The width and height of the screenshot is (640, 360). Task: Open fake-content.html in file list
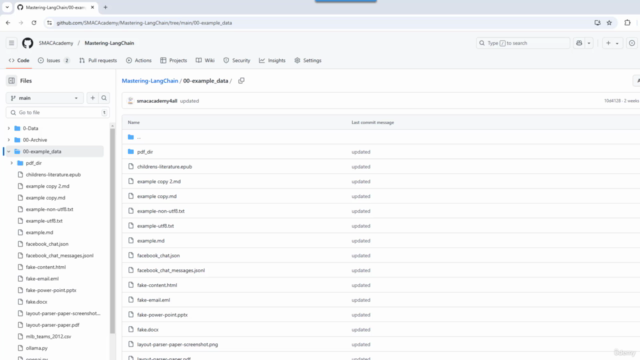click(x=157, y=285)
